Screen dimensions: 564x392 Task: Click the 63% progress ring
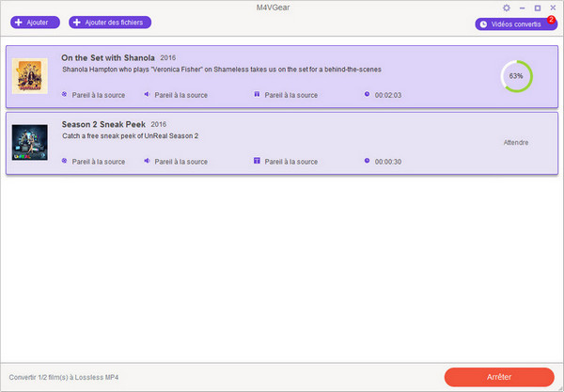[x=516, y=76]
